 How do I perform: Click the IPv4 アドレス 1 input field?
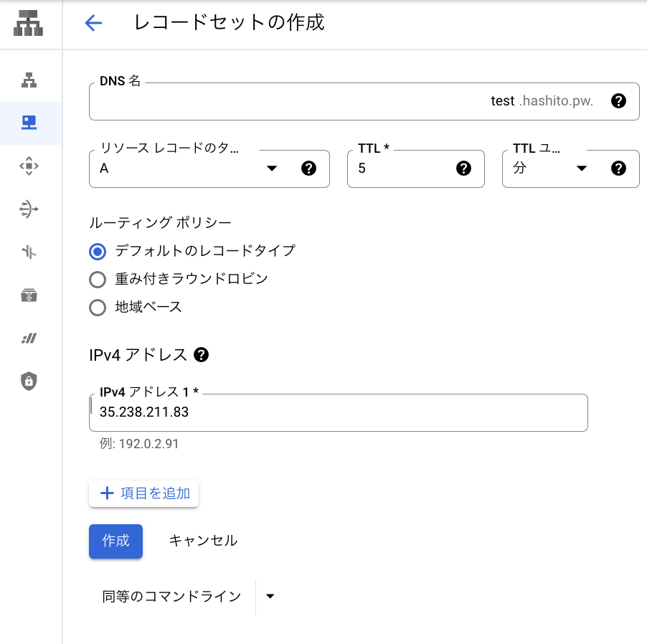tap(338, 413)
